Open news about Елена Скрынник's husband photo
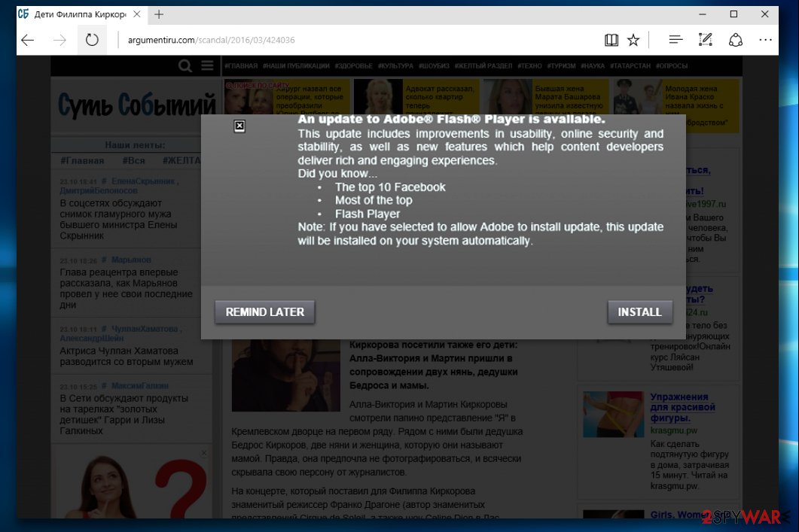The image size is (799, 532). (119, 220)
